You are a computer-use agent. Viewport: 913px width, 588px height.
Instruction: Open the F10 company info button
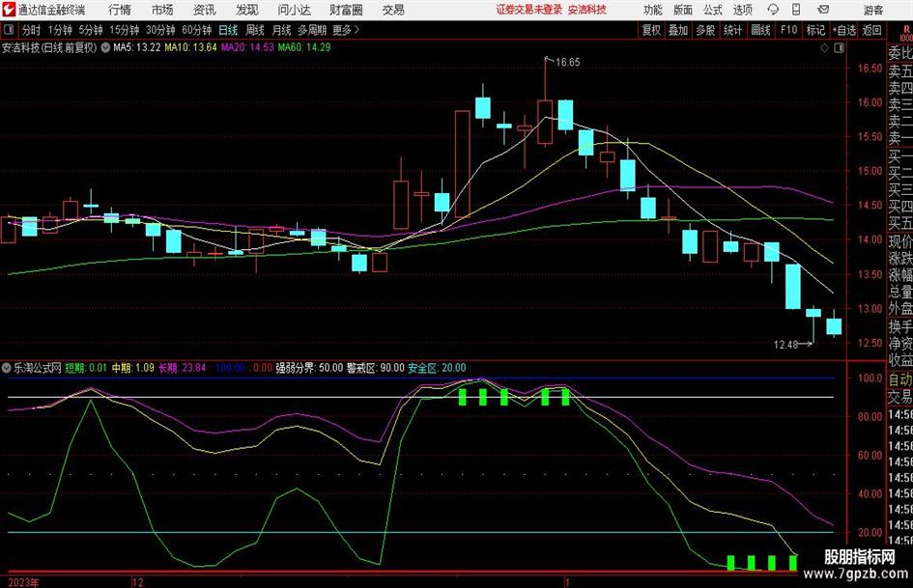tap(788, 30)
